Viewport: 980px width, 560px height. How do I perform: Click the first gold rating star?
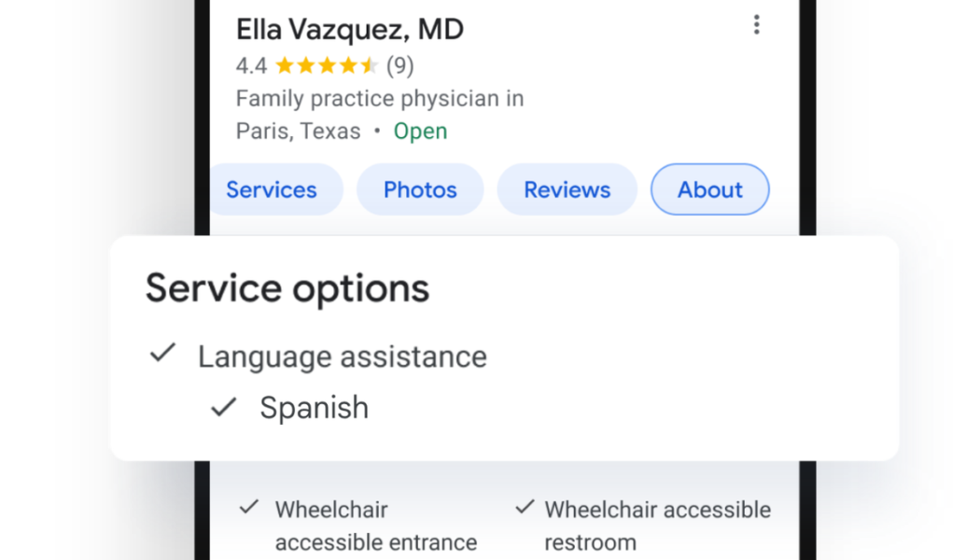pyautogui.click(x=285, y=65)
